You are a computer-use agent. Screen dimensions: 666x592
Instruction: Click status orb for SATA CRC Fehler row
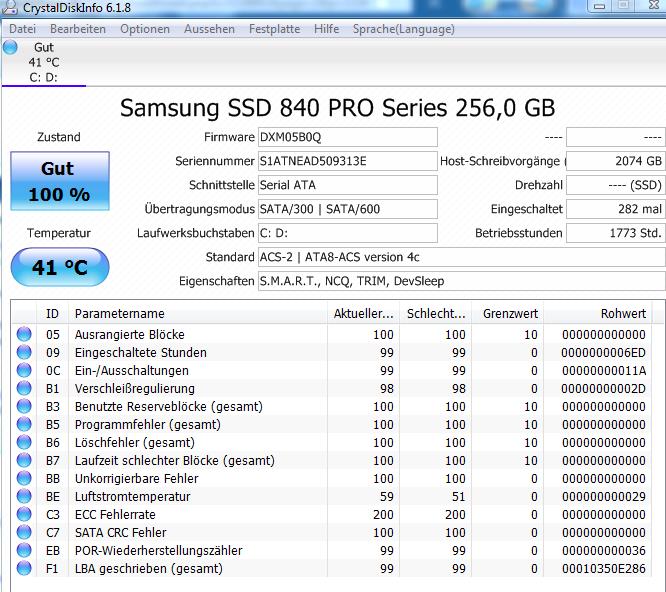click(x=24, y=532)
